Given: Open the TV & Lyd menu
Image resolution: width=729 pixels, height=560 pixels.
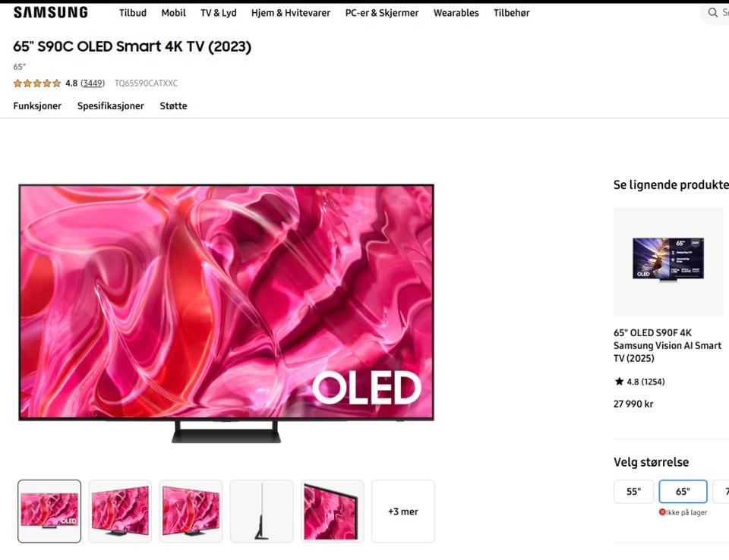Looking at the screenshot, I should point(219,13).
